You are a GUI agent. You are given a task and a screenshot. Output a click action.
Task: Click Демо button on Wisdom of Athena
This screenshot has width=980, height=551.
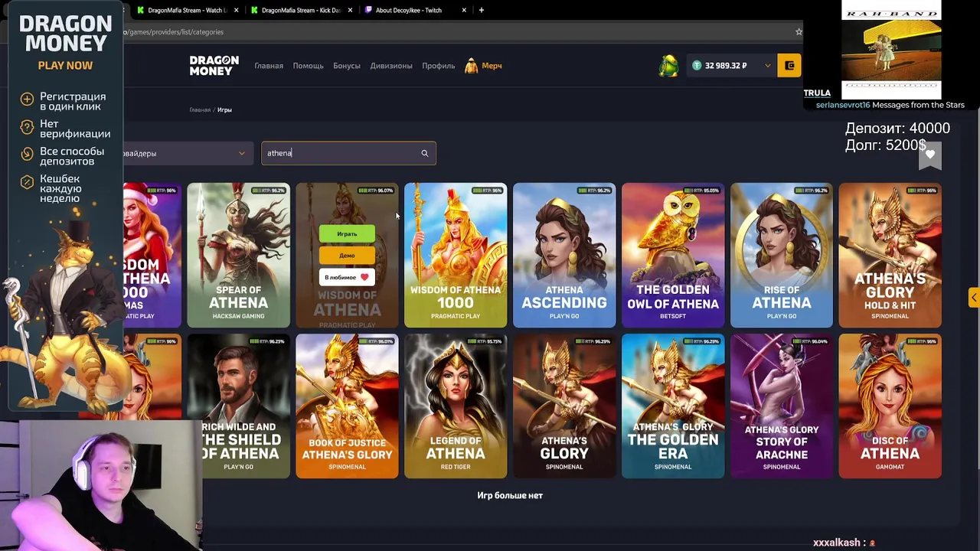tap(347, 255)
